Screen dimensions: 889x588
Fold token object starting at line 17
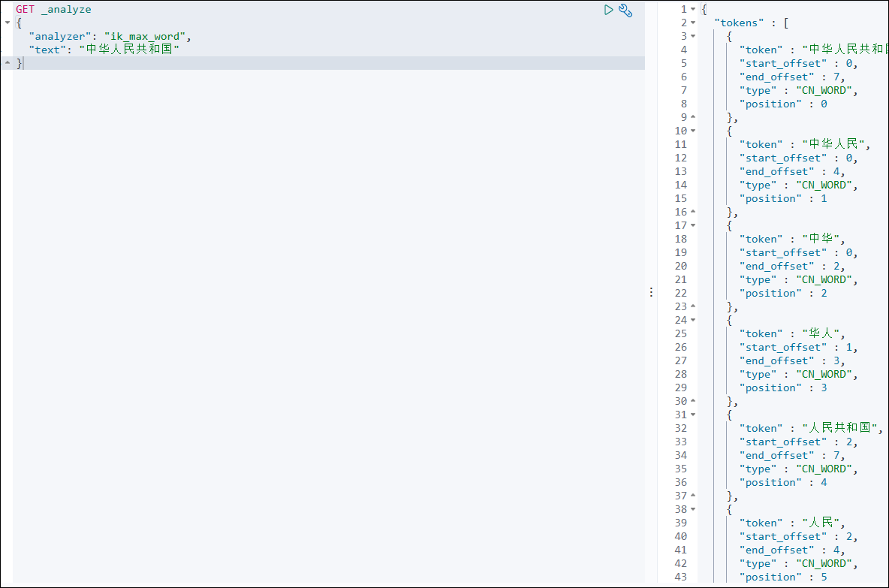tap(693, 226)
